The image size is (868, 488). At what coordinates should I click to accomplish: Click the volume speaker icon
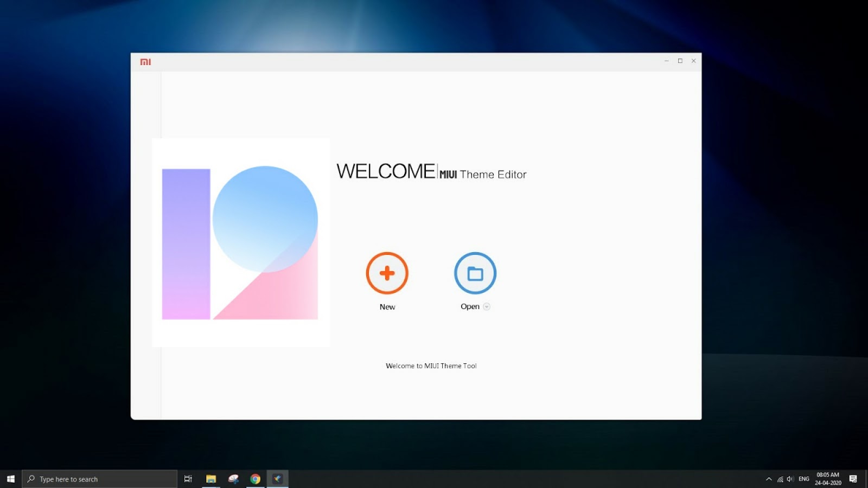point(790,479)
